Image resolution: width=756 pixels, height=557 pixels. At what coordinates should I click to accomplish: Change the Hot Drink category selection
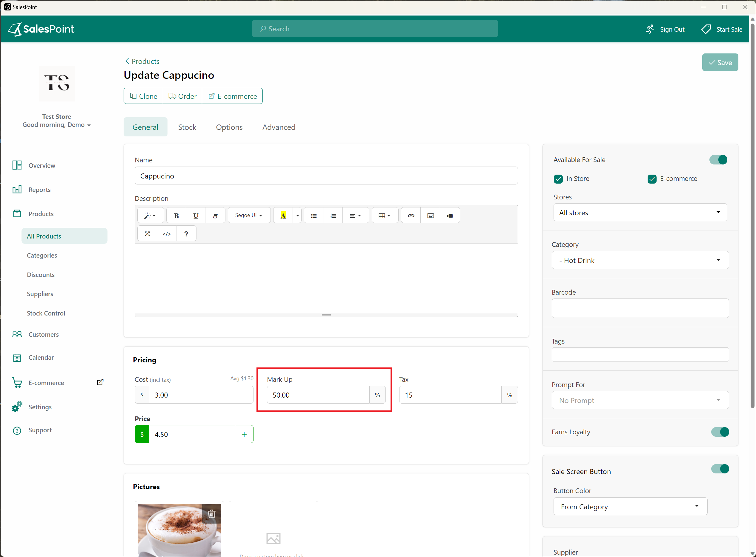(639, 260)
